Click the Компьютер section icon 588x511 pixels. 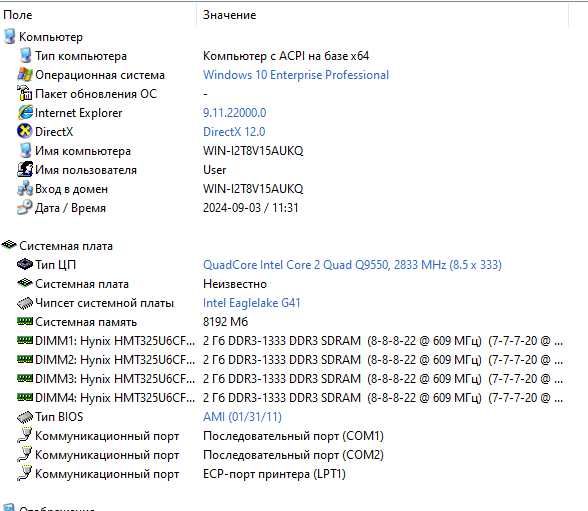(x=9, y=37)
